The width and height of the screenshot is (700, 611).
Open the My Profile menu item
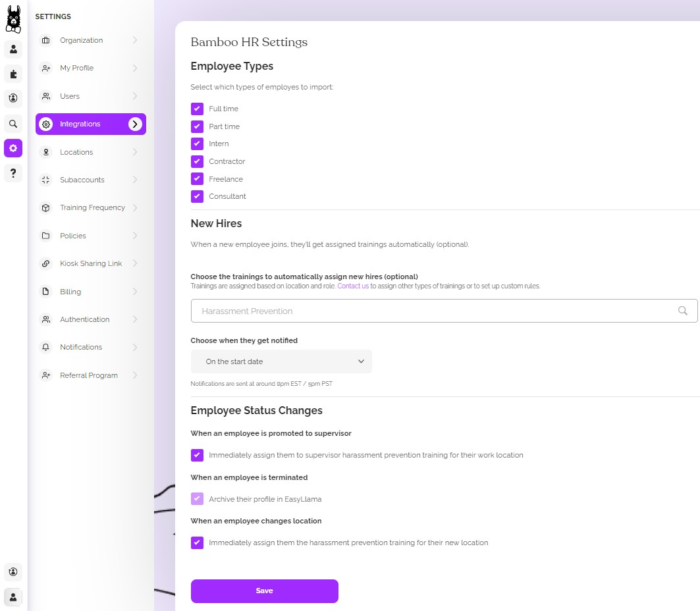(91, 68)
